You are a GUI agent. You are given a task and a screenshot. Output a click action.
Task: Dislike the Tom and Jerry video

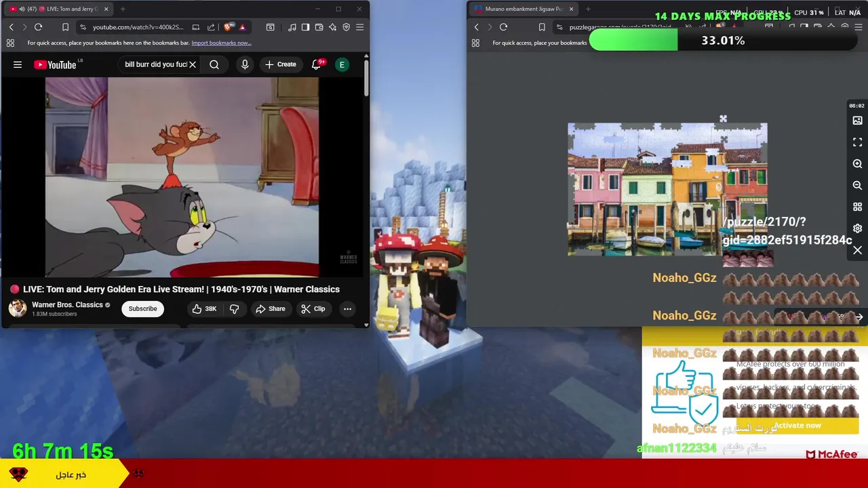[234, 309]
